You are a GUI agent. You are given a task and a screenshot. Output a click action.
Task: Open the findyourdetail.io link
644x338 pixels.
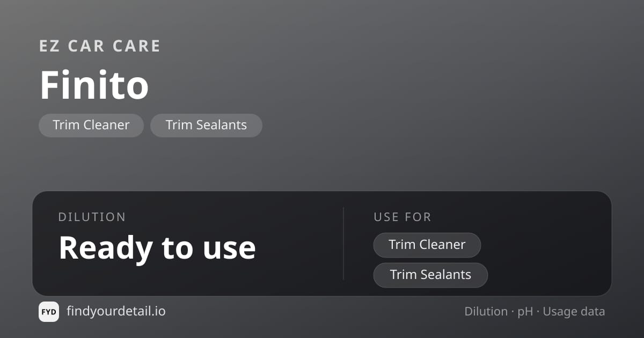(116, 311)
